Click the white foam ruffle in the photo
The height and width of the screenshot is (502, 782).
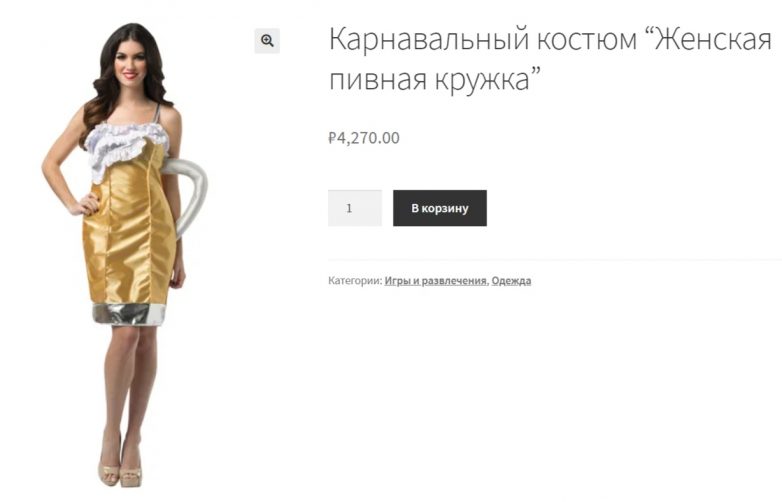(x=125, y=147)
